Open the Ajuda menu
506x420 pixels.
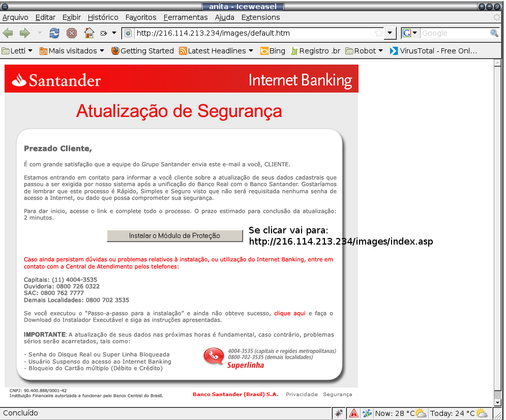pos(225,17)
